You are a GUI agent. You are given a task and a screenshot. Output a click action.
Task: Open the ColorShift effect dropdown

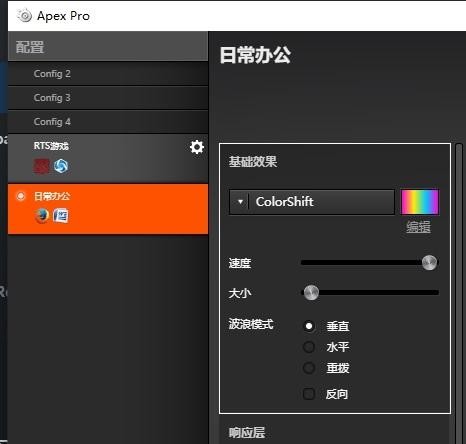coord(312,202)
